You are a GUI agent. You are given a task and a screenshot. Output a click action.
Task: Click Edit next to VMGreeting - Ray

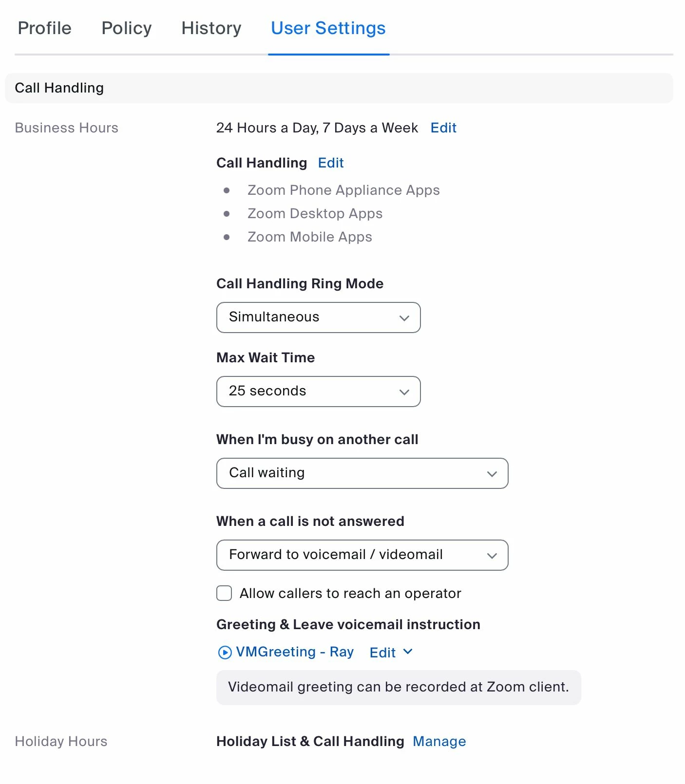pos(382,653)
